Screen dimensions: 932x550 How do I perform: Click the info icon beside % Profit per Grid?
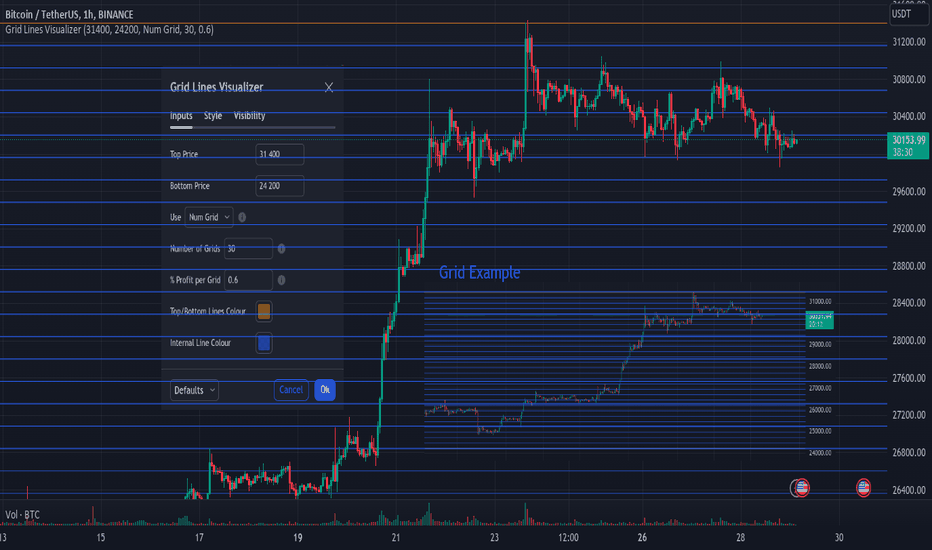coord(281,279)
